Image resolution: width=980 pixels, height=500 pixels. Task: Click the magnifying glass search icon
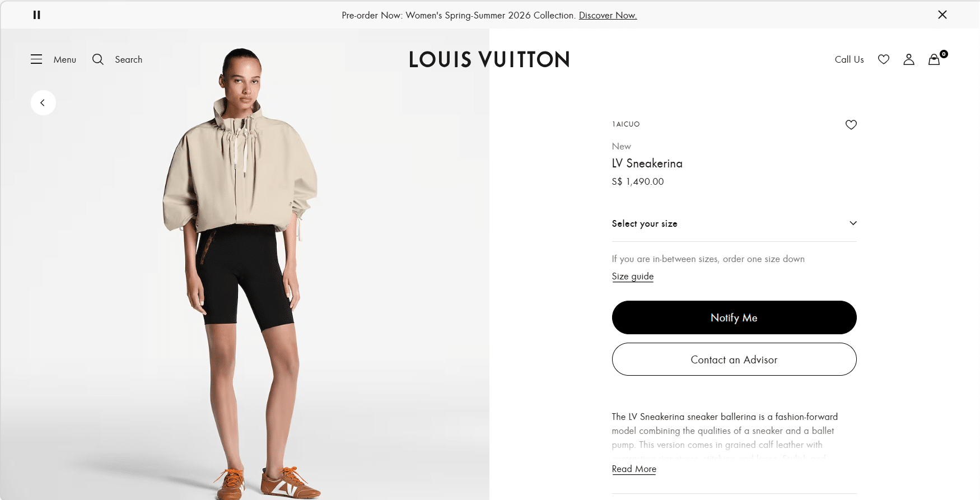click(98, 59)
